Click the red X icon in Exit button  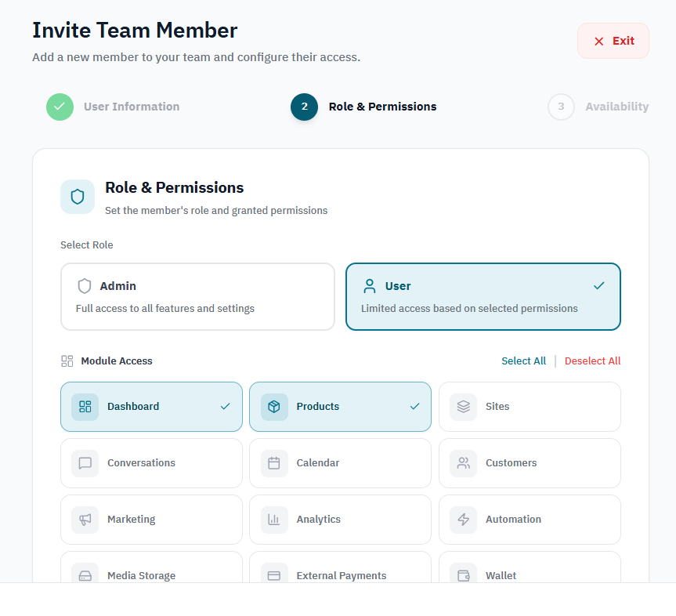pyautogui.click(x=598, y=41)
